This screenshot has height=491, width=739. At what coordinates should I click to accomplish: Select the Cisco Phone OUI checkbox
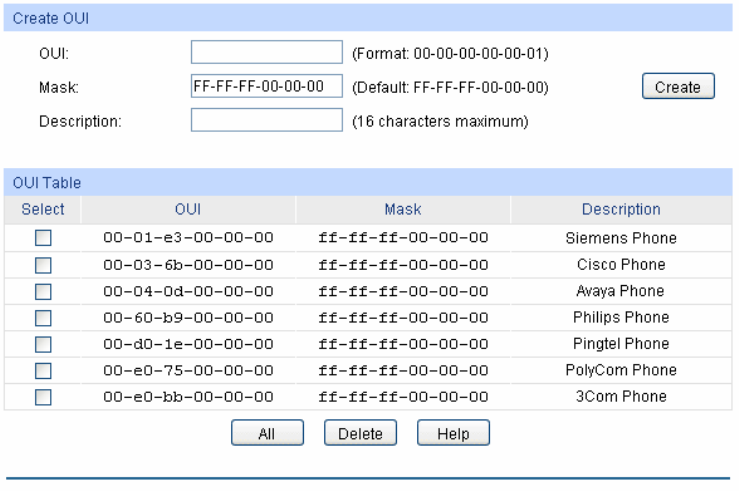pyautogui.click(x=43, y=265)
